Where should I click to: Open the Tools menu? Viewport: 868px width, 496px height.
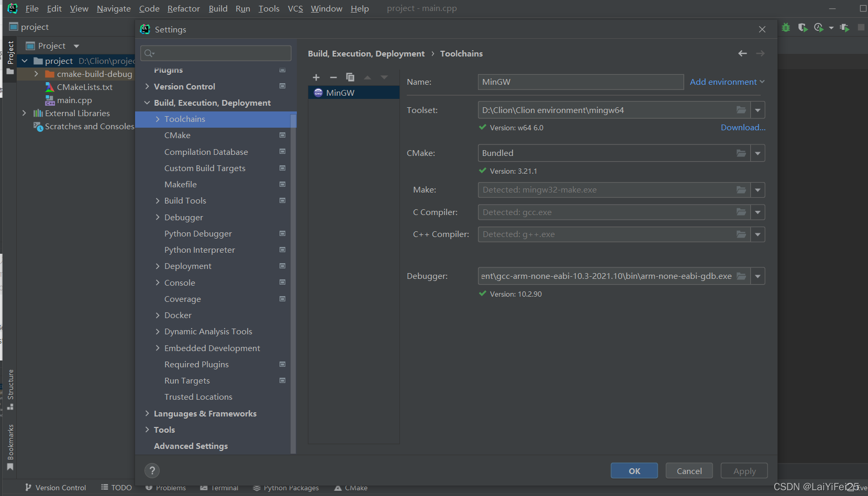point(269,8)
